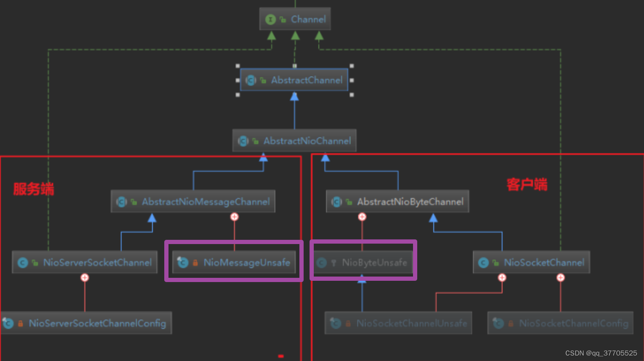Click the lock icon on NioSocketChannelConfig
644x361 pixels.
click(511, 323)
